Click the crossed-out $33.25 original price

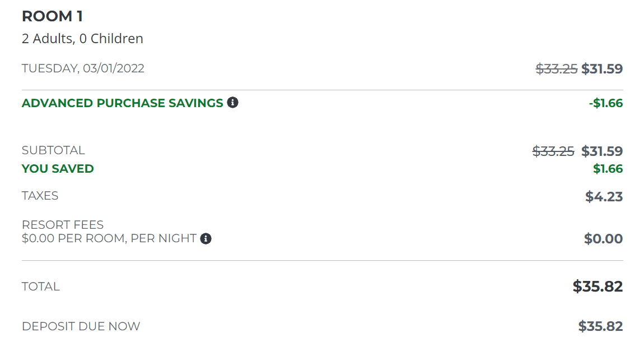[x=556, y=68]
